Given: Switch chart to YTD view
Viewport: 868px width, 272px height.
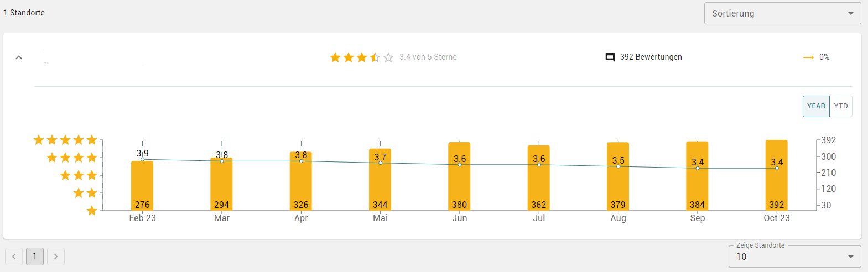Looking at the screenshot, I should (x=841, y=106).
